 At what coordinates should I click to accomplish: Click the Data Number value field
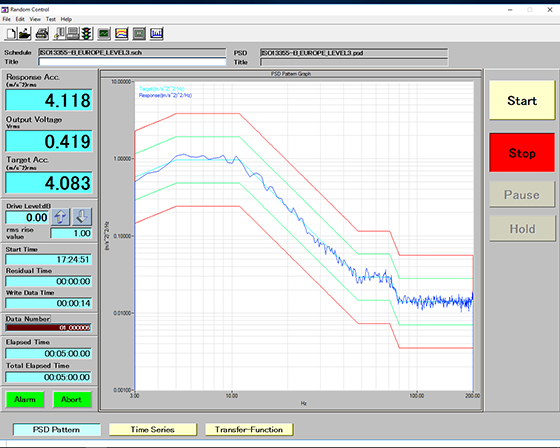point(49,327)
